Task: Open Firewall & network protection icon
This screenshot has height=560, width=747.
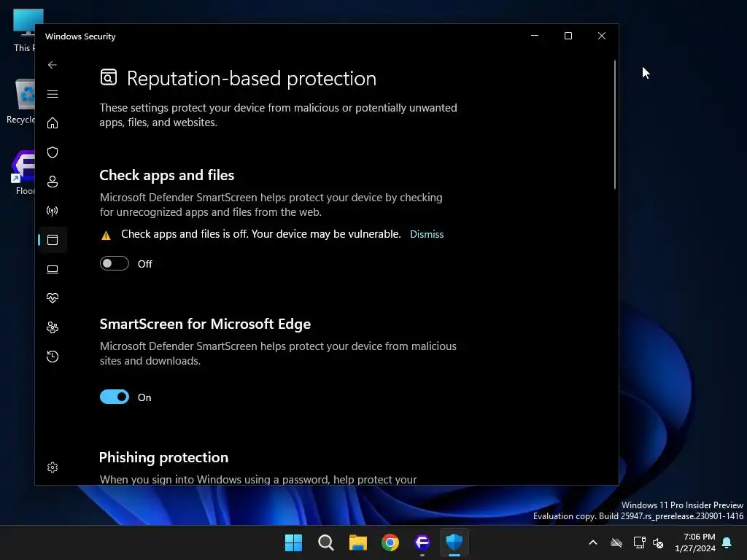Action: (x=53, y=211)
